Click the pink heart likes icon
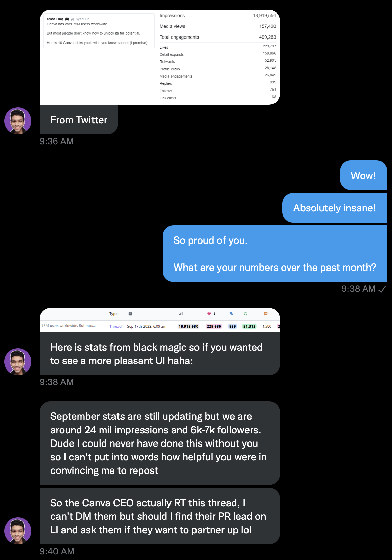 pos(209,314)
